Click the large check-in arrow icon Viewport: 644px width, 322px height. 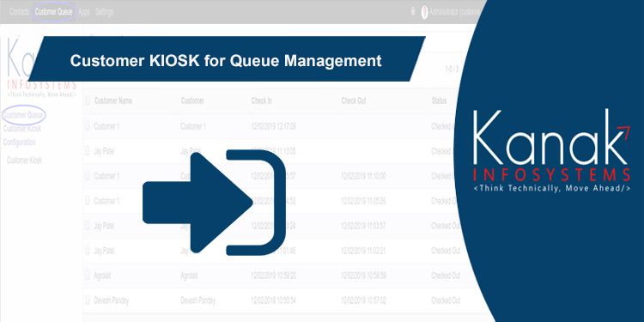pyautogui.click(x=214, y=203)
